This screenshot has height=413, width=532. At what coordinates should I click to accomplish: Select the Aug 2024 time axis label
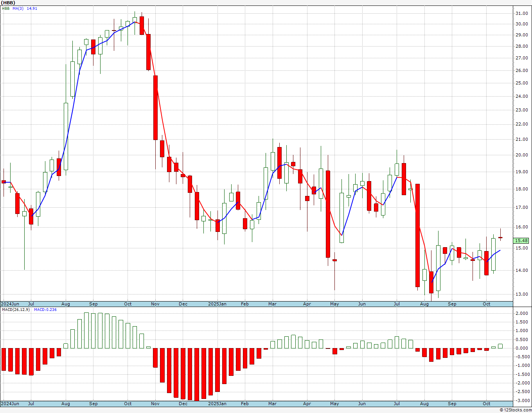66,304
